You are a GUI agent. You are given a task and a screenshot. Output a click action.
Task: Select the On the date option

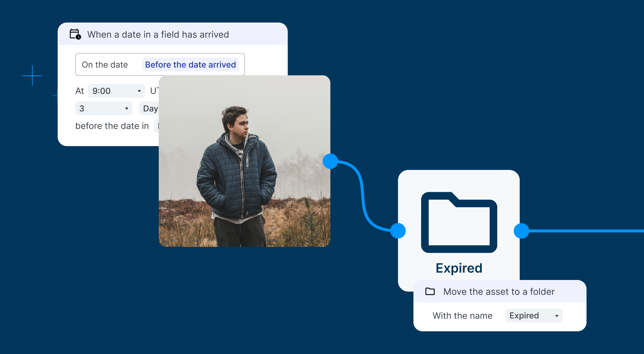pyautogui.click(x=105, y=64)
